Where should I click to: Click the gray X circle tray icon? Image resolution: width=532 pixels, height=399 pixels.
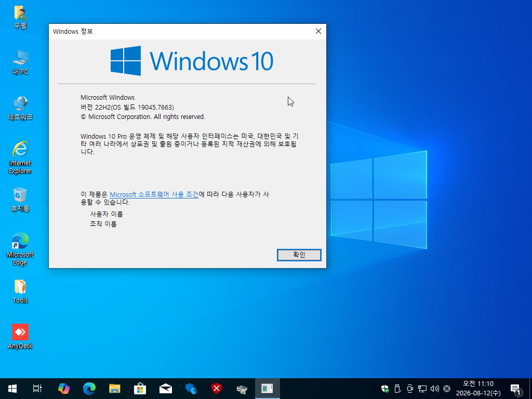[x=447, y=389]
